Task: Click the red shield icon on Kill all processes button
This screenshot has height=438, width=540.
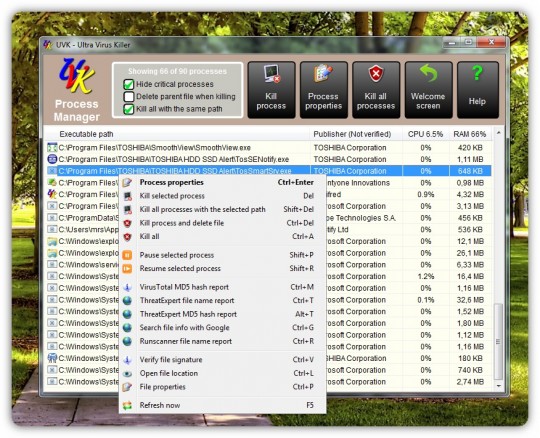Action: (x=376, y=73)
